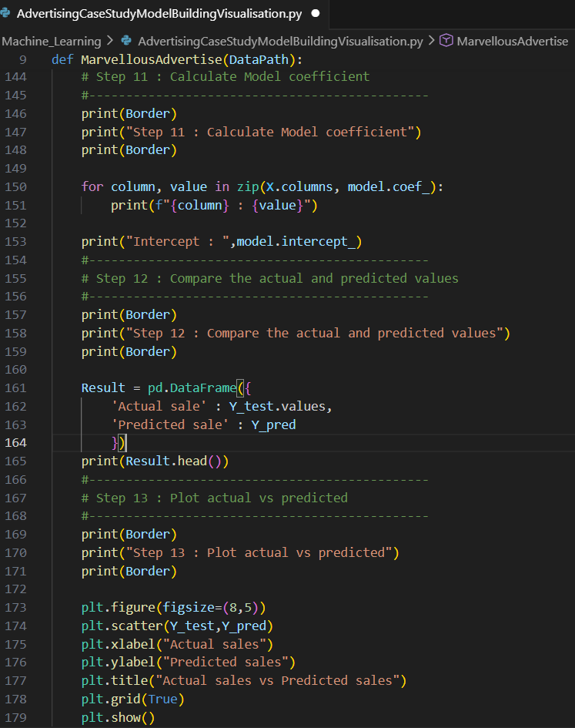The height and width of the screenshot is (728, 575).
Task: Click 'X.columns' inside the zip call
Action: (x=299, y=186)
